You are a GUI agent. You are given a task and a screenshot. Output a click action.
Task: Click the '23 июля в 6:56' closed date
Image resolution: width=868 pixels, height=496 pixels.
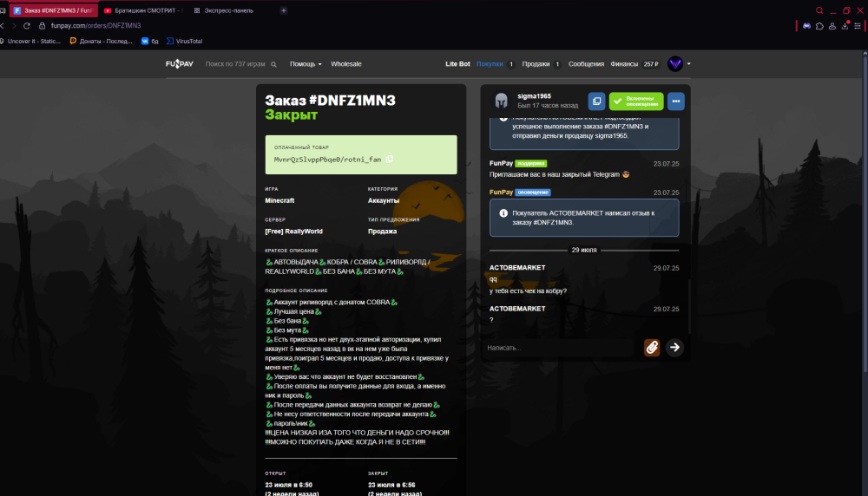pyautogui.click(x=391, y=485)
